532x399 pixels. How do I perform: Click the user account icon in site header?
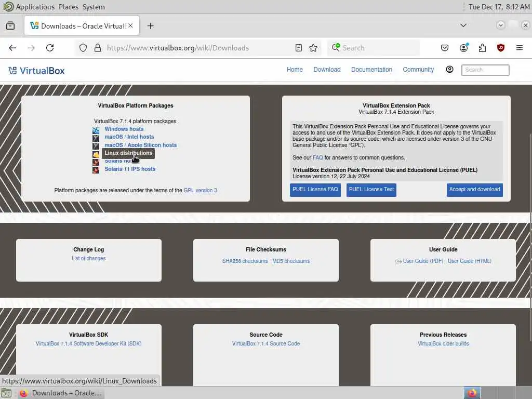coord(449,70)
